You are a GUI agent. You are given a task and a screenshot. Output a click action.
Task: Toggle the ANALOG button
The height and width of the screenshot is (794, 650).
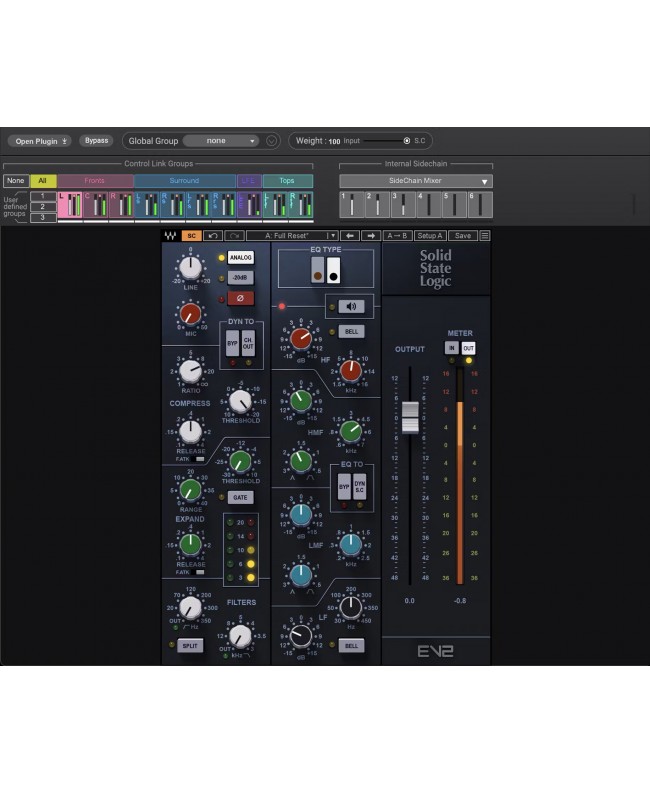tap(240, 258)
